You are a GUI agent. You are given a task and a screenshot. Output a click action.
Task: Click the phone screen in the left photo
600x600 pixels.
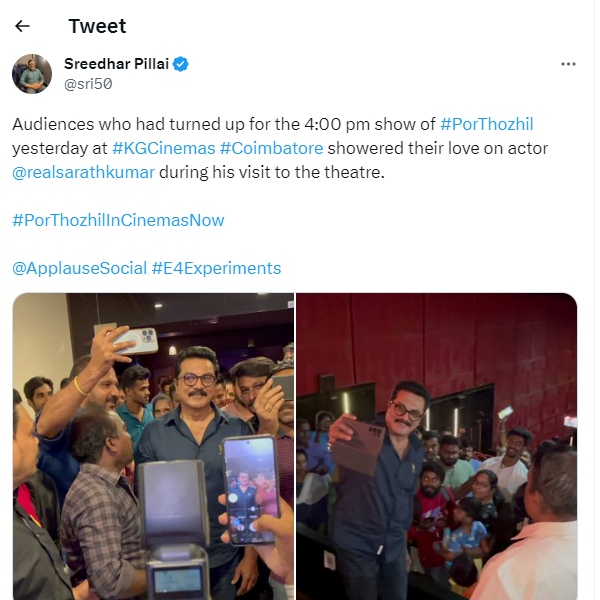pyautogui.click(x=251, y=491)
